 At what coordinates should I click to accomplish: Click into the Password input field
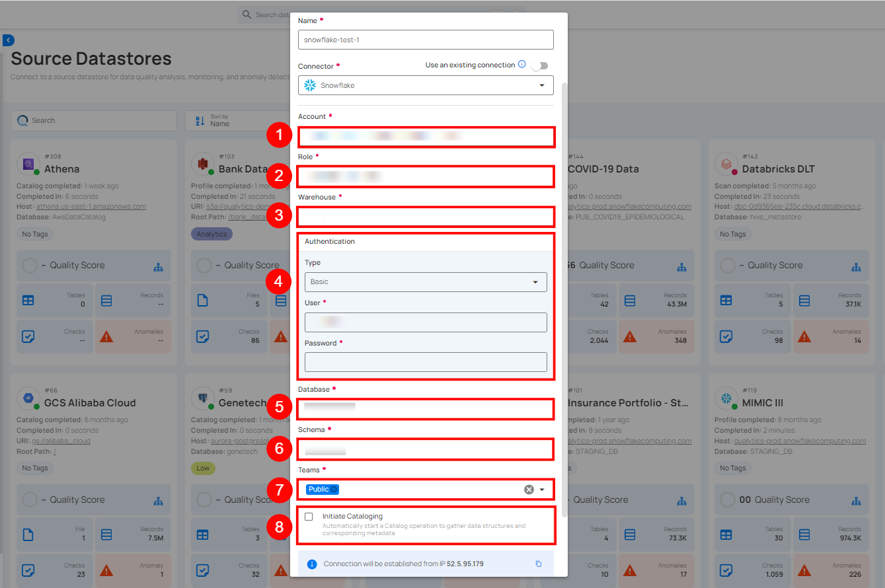[426, 362]
